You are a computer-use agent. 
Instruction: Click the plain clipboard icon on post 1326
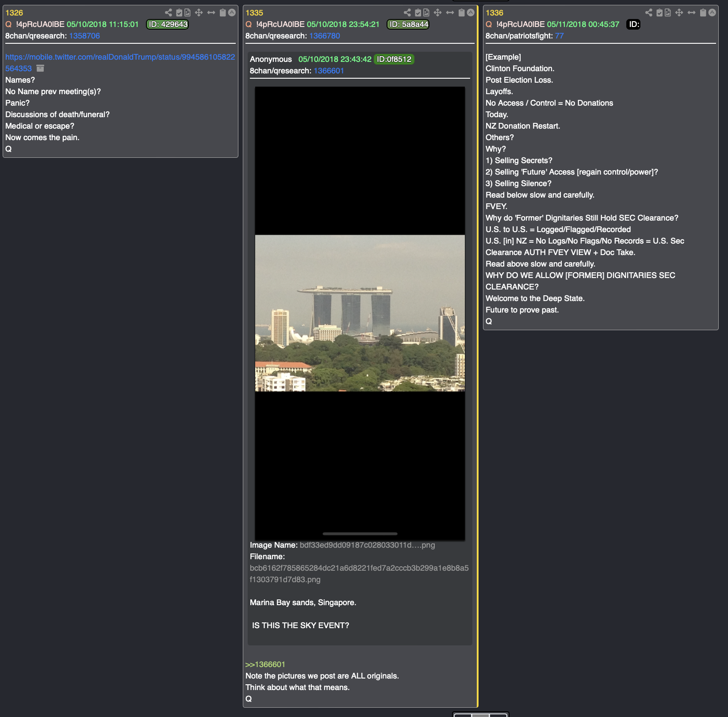223,13
